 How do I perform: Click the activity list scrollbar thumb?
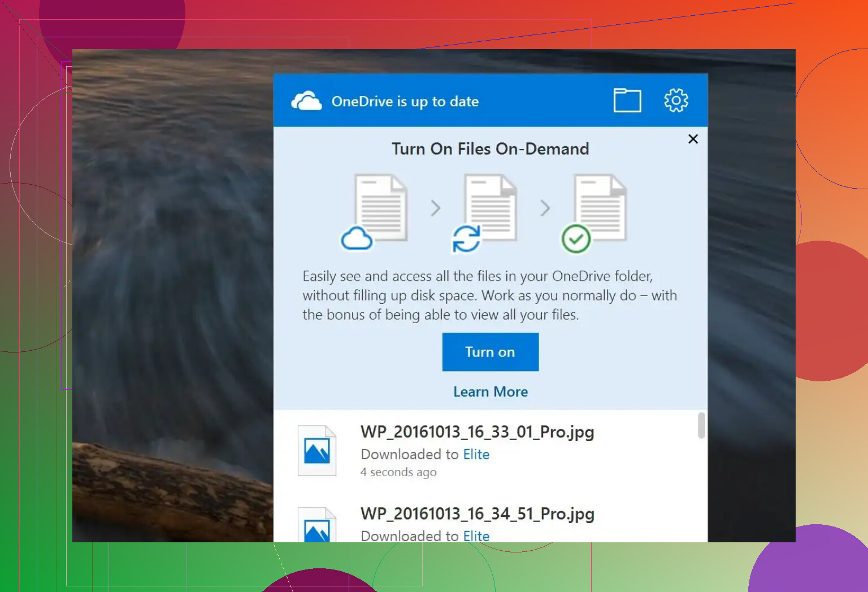tap(701, 425)
